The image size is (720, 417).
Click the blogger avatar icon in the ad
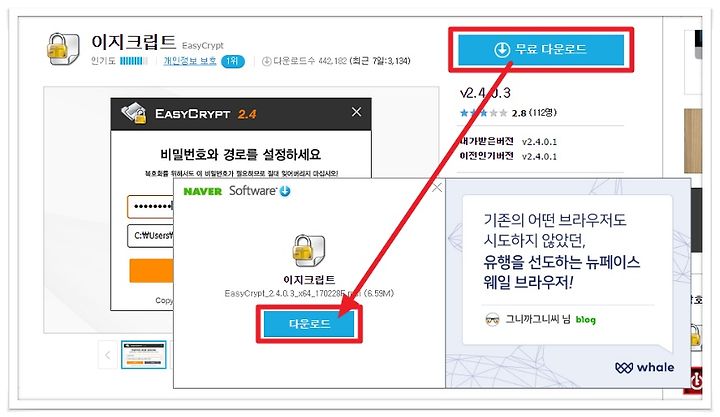(x=492, y=319)
